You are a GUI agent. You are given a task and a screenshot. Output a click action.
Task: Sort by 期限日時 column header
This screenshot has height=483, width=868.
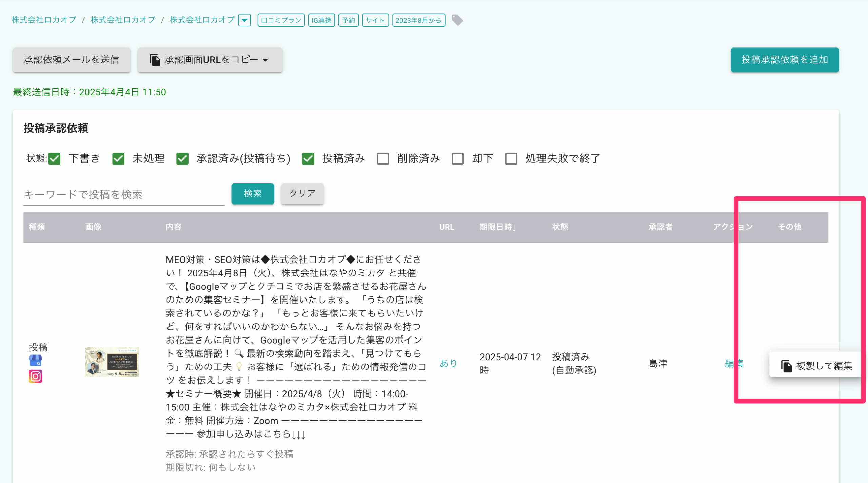(x=497, y=227)
